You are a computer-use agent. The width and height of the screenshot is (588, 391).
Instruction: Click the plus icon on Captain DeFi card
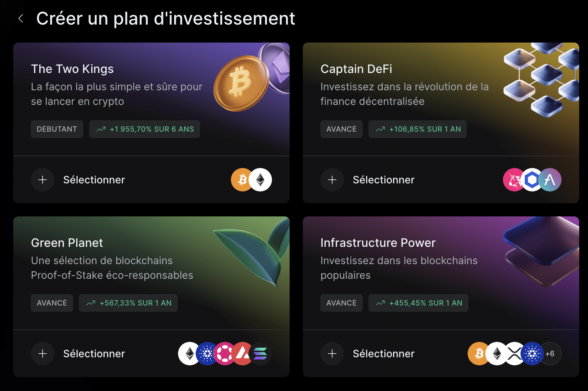point(332,180)
